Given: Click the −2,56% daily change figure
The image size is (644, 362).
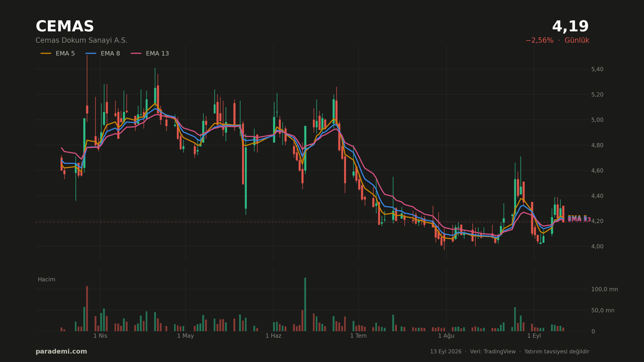Looking at the screenshot, I should (x=539, y=41).
